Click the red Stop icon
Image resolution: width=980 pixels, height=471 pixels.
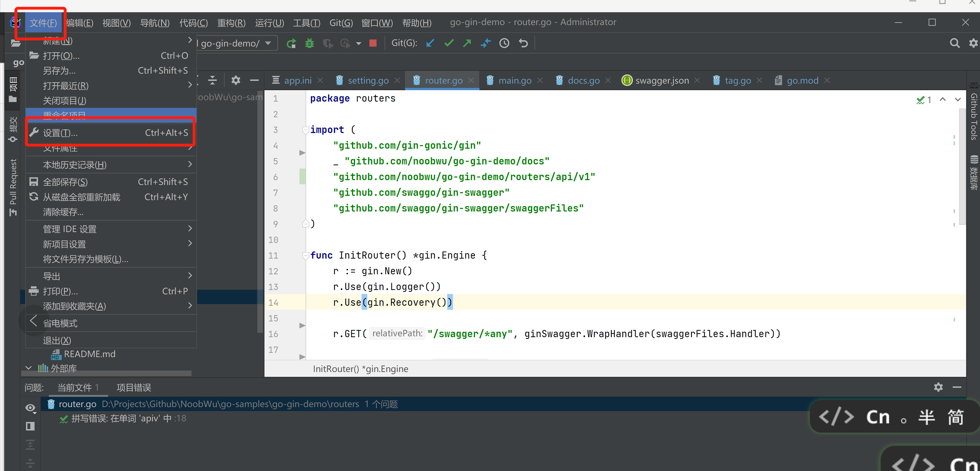click(373, 43)
